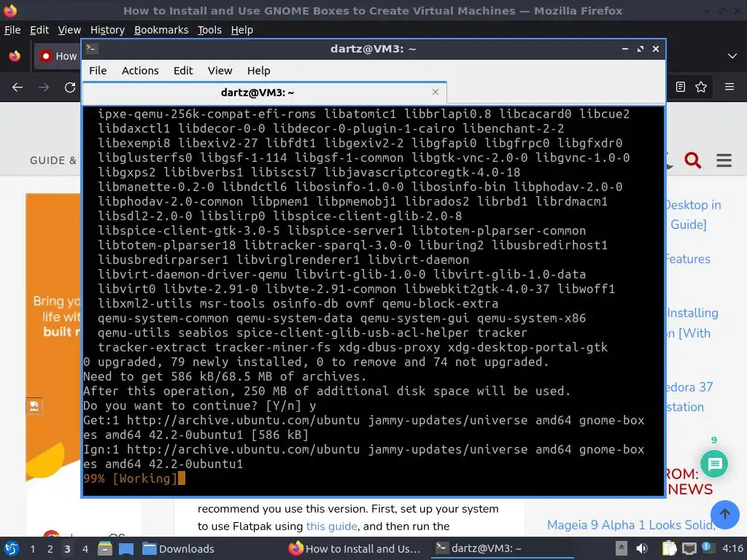Click the blue scroll-to-top arrow button
747x560 pixels.
pyautogui.click(x=724, y=514)
